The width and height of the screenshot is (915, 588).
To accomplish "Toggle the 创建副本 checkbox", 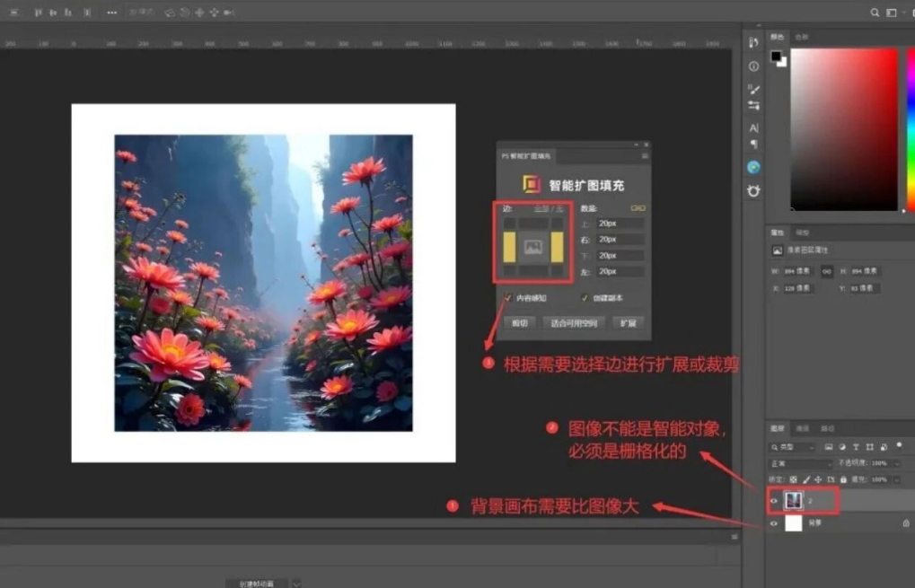I will 585,298.
